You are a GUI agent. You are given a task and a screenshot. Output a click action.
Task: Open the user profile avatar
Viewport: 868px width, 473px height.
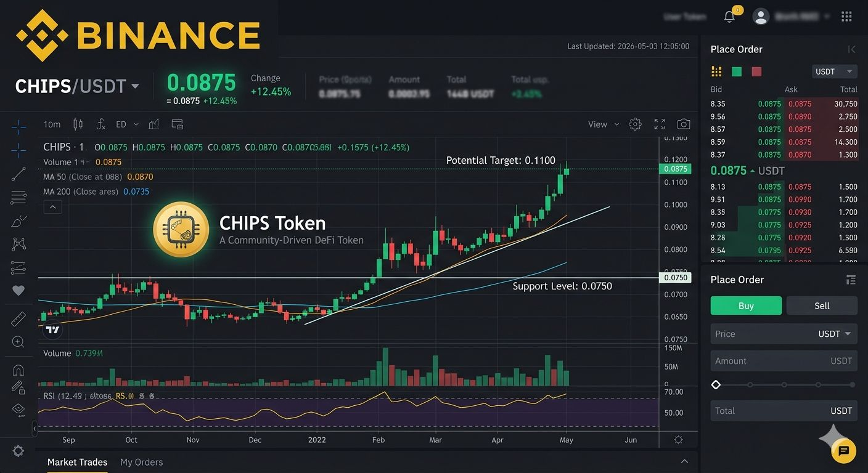(x=761, y=17)
